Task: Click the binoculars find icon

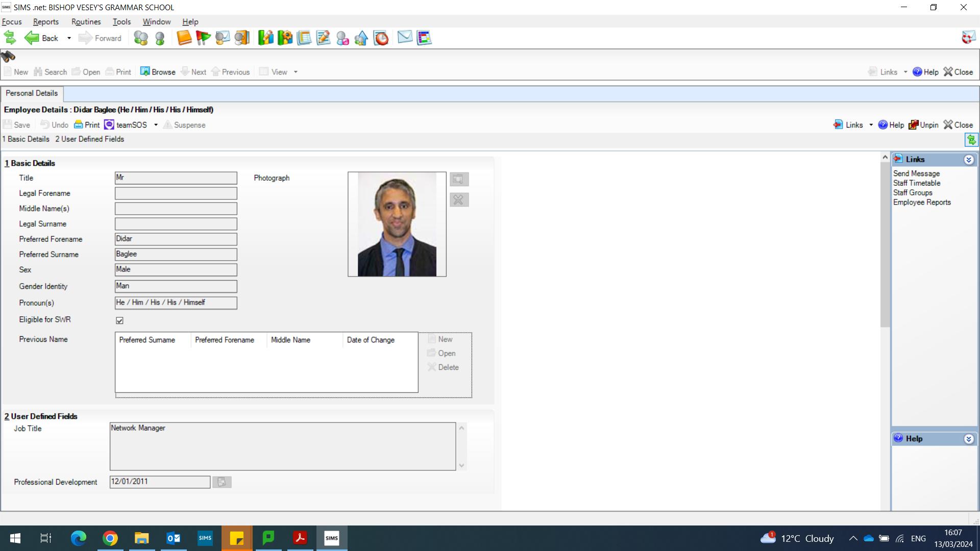Action: pyautogui.click(x=8, y=56)
